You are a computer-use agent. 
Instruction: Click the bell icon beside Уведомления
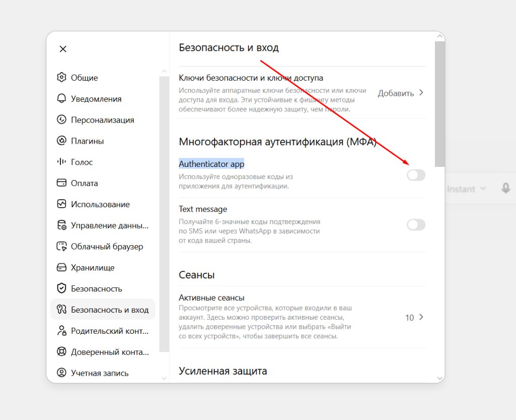[61, 98]
